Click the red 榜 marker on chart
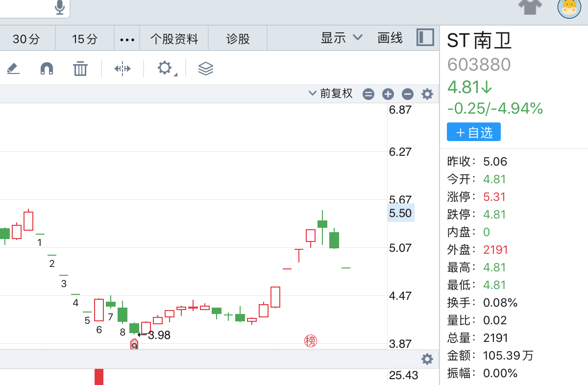This screenshot has height=385, width=588. tap(311, 341)
